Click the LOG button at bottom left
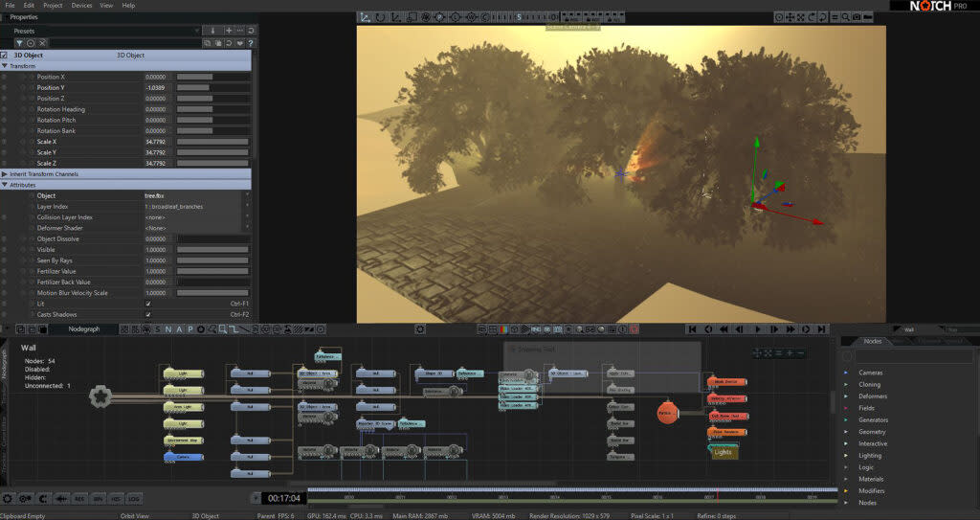The height and width of the screenshot is (520, 980). [134, 499]
